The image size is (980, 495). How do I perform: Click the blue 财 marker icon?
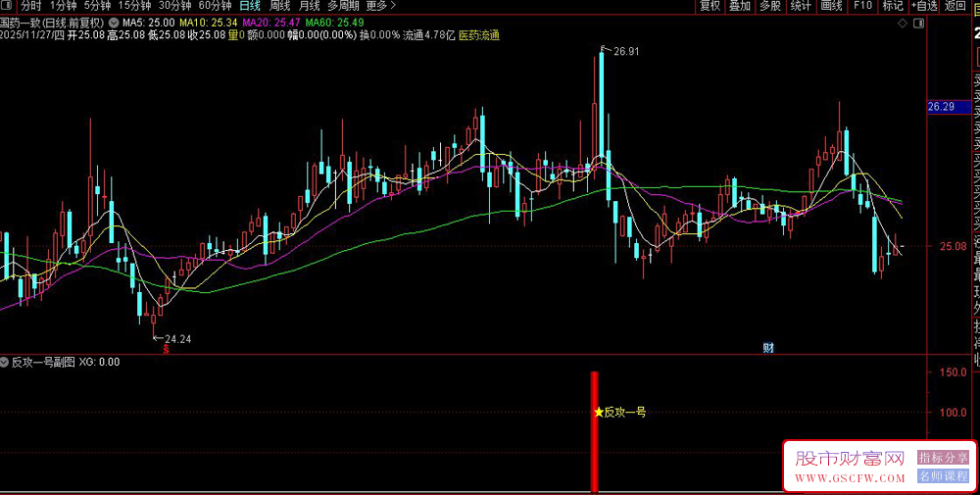pyautogui.click(x=768, y=348)
